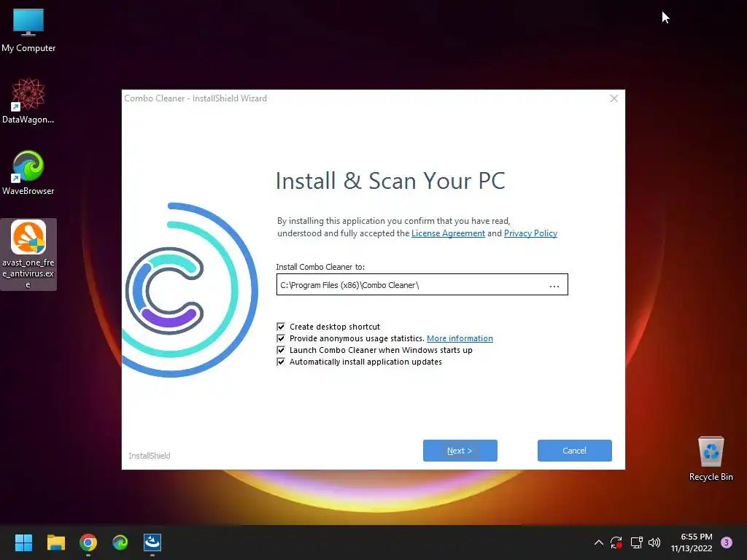Select the WaveBrowser desktop shortcut
Viewport: 747px width, 560px height.
(x=28, y=172)
